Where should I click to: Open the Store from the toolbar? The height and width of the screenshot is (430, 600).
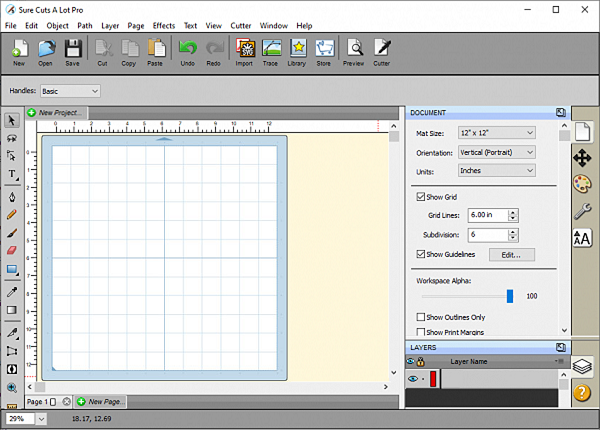(x=324, y=52)
